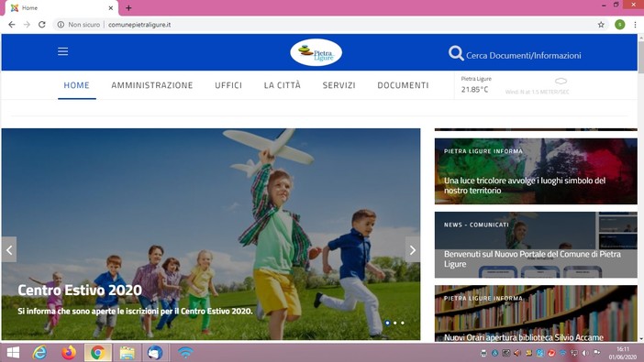This screenshot has width=644, height=362.
Task: Open Chrome's three-dot menu
Action: 635,25
